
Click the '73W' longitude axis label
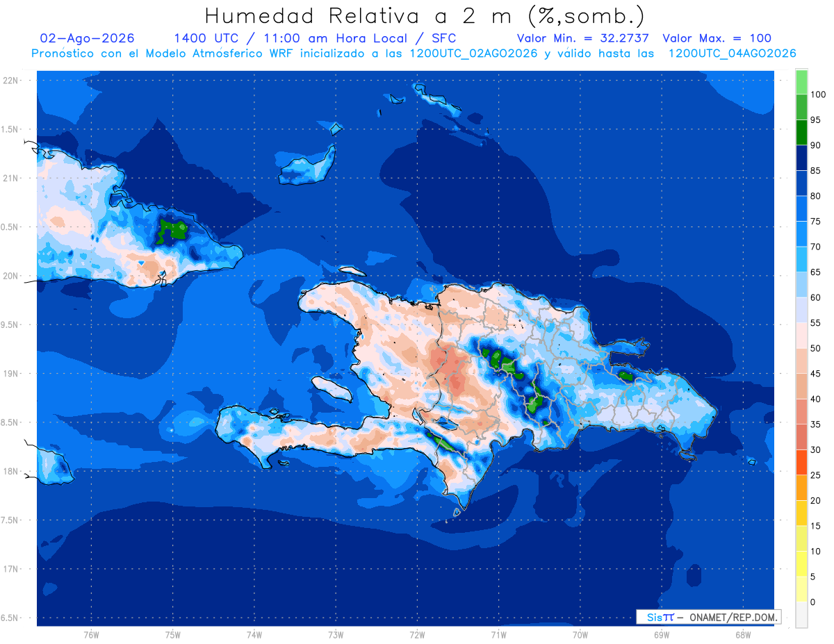coord(336,635)
